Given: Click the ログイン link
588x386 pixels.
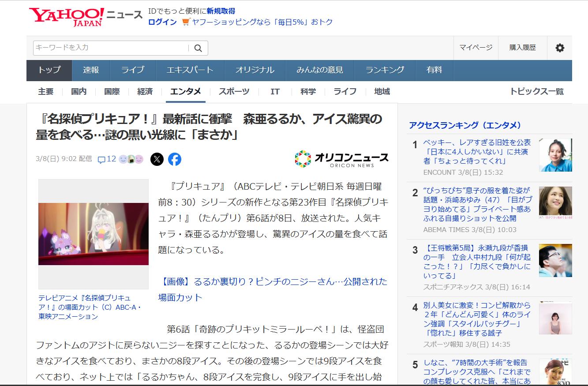Looking at the screenshot, I should [162, 22].
